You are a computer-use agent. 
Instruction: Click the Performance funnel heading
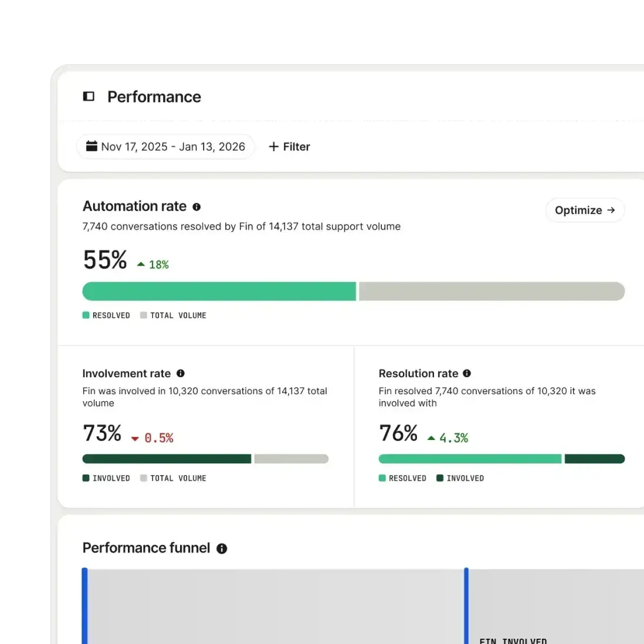(146, 548)
